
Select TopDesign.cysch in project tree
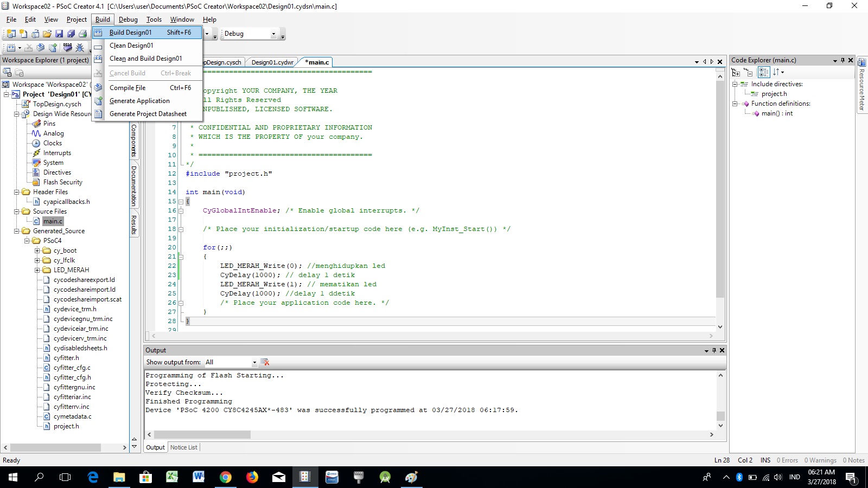click(57, 104)
